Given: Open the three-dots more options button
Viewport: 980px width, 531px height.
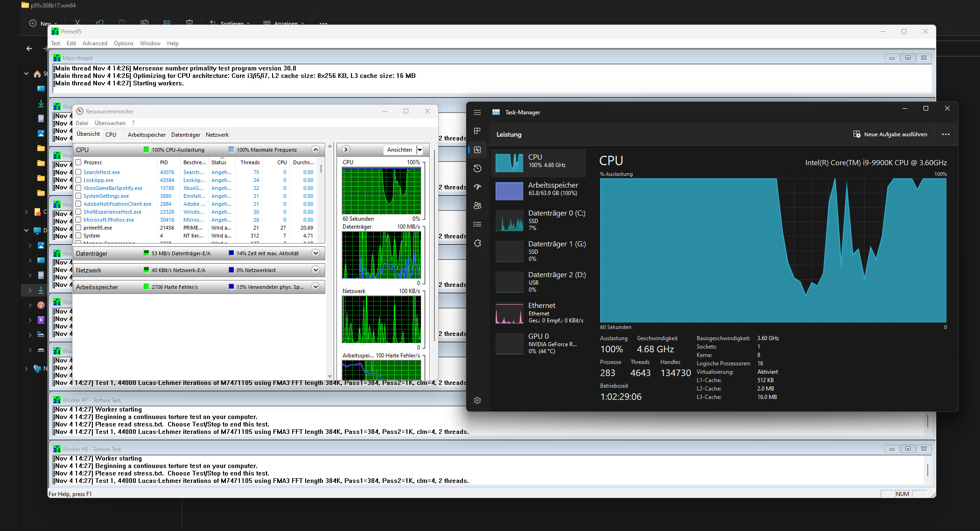Looking at the screenshot, I should pos(945,134).
